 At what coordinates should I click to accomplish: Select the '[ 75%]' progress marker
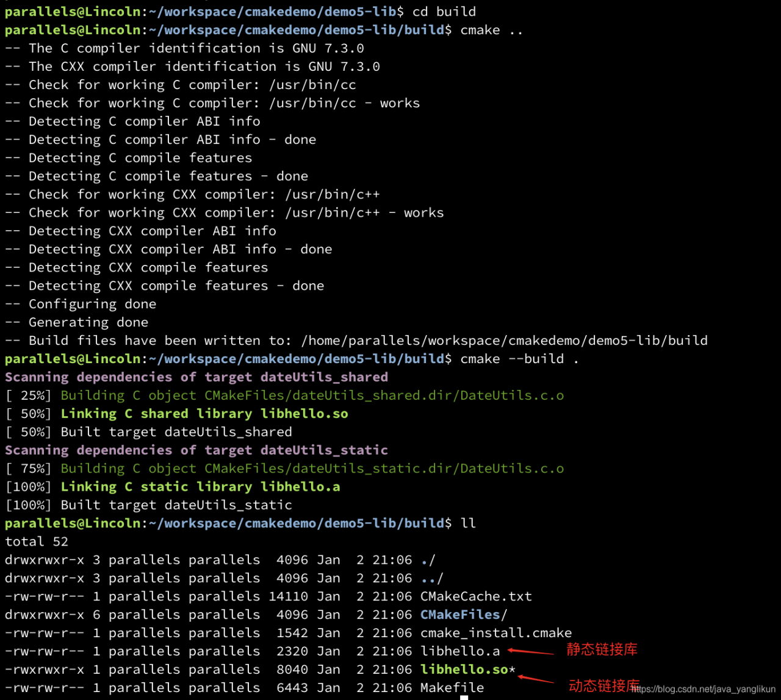click(x=28, y=469)
